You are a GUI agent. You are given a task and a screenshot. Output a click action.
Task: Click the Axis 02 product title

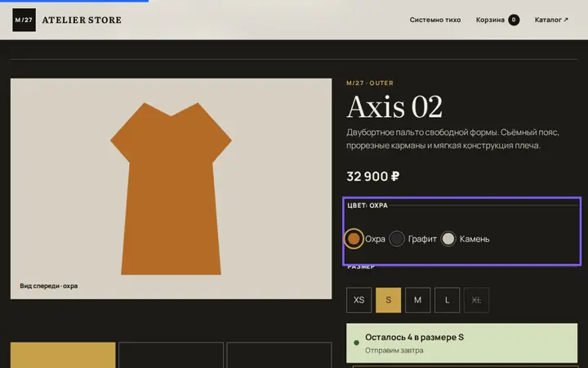coord(394,107)
